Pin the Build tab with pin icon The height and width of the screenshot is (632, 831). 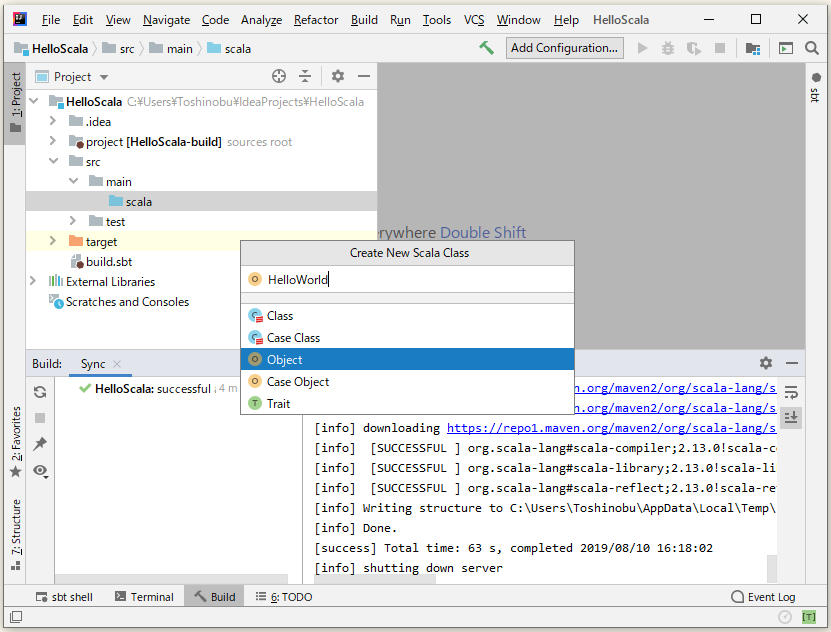point(40,444)
